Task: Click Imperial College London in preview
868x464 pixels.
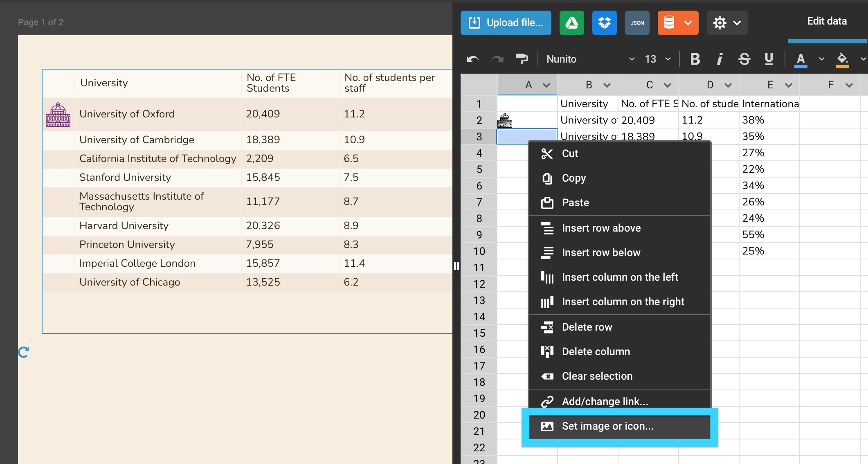Action: 137,264
